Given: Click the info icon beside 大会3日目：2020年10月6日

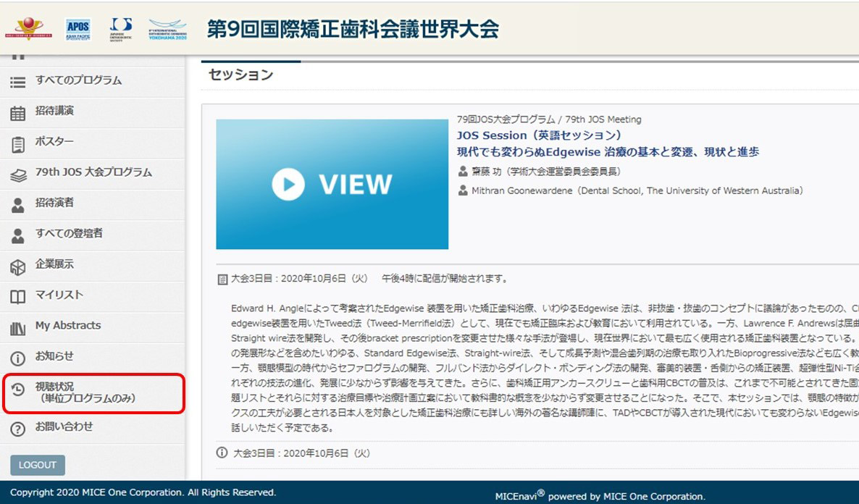Looking at the screenshot, I should pyautogui.click(x=222, y=453).
